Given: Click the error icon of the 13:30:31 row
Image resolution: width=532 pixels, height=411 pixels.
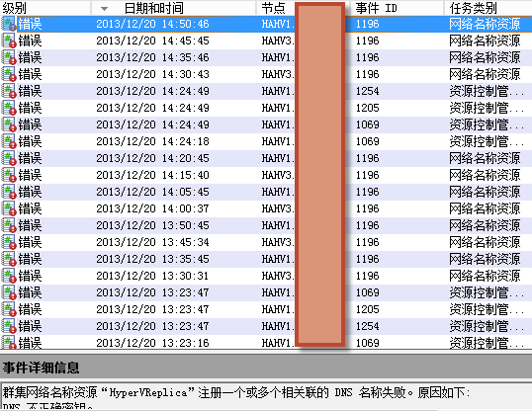Looking at the screenshot, I should [x=9, y=276].
